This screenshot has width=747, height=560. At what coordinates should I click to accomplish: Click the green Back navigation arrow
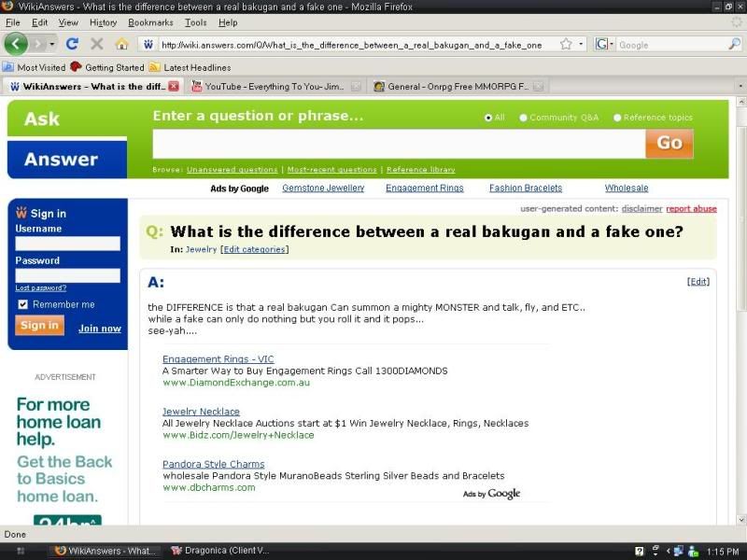[16, 44]
